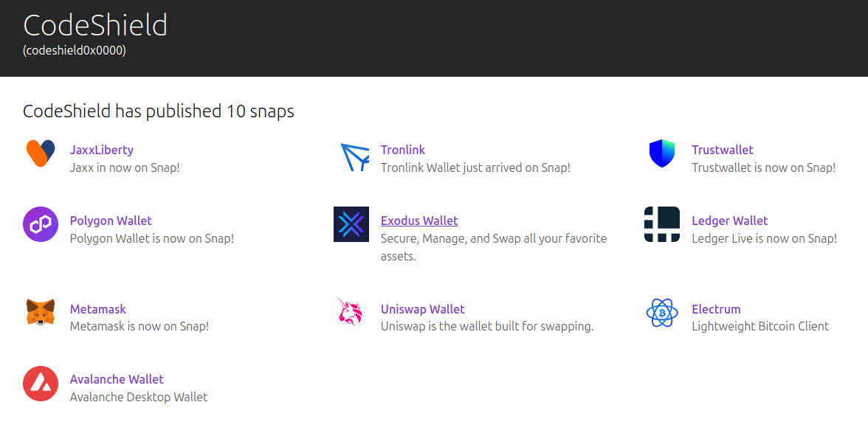Click the Trustwallet blue shield icon
868x436 pixels.
tap(662, 153)
